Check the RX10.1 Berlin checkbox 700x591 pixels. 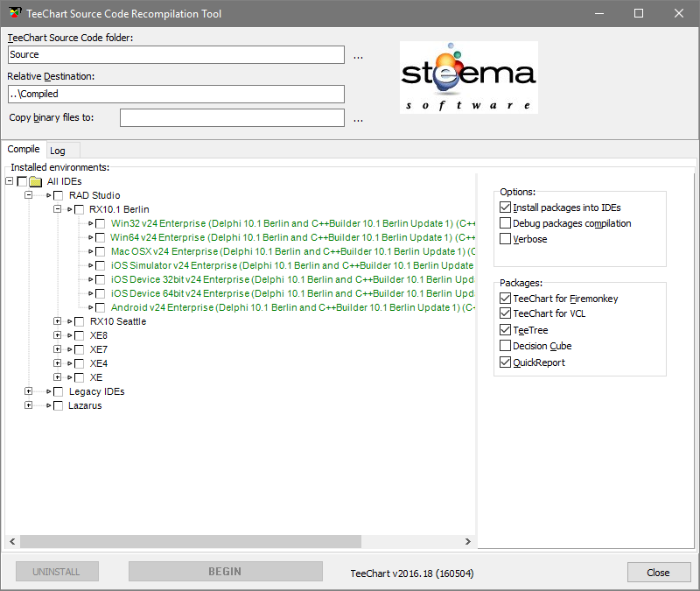click(x=79, y=209)
